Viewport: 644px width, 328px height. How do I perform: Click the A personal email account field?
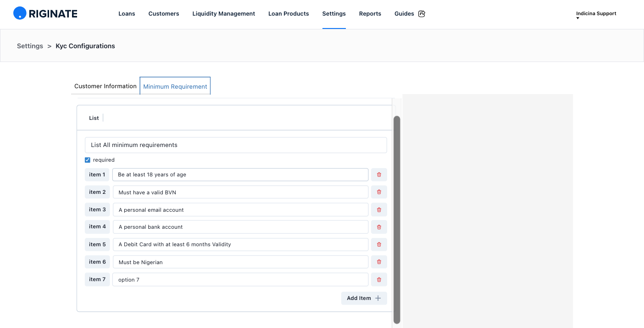coord(240,209)
